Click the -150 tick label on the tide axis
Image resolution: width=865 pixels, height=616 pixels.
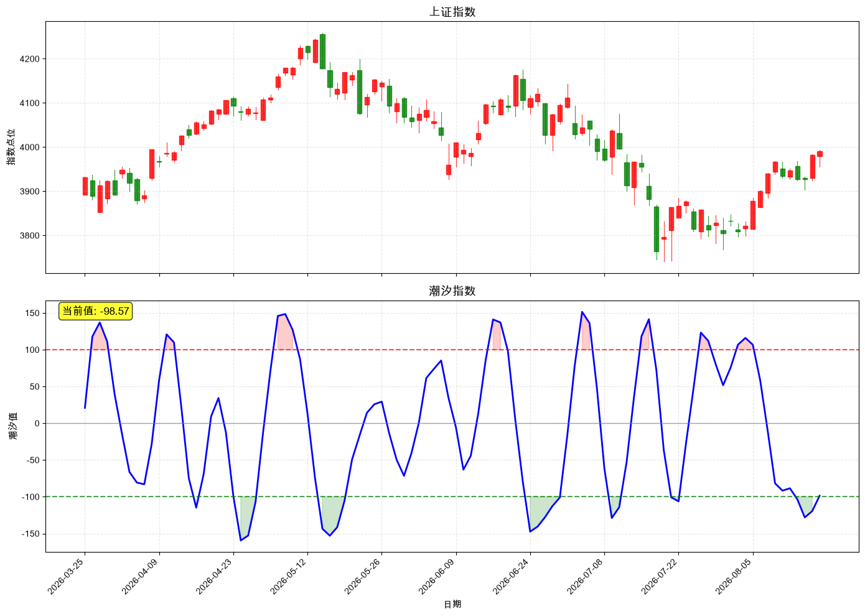[30, 534]
